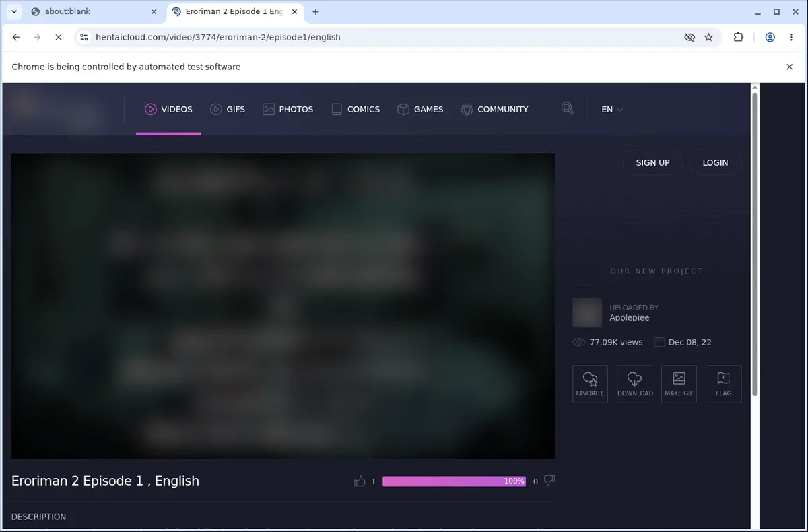Minimize the Chrome window
Image resolution: width=808 pixels, height=532 pixels.
[x=758, y=11]
